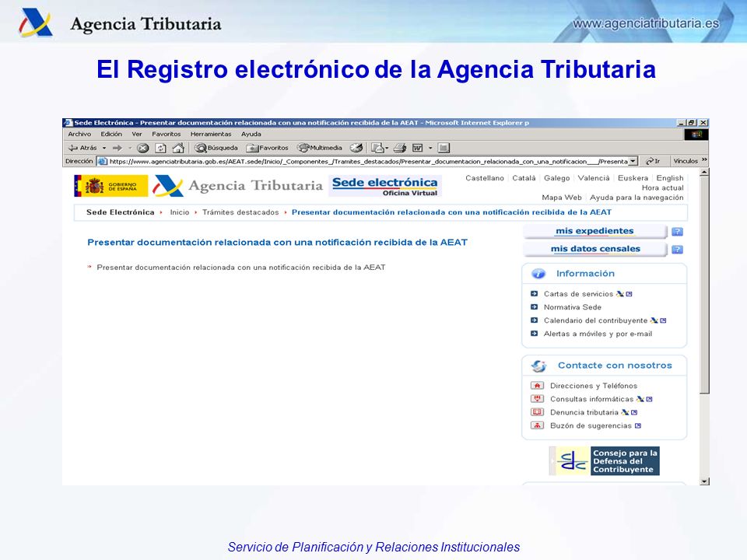Click the Agencia Tributaria logo in webpage
This screenshot has width=747, height=560.
tap(238, 186)
